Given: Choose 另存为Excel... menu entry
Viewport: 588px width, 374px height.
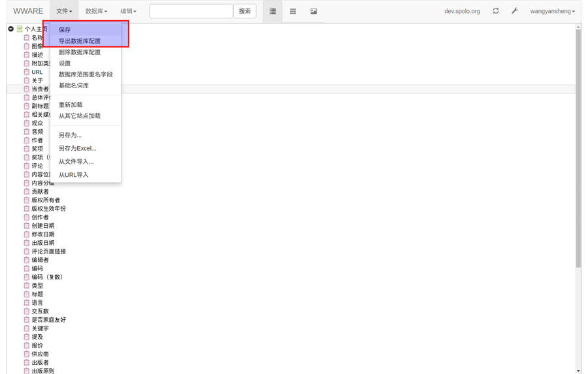Looking at the screenshot, I should pyautogui.click(x=77, y=148).
